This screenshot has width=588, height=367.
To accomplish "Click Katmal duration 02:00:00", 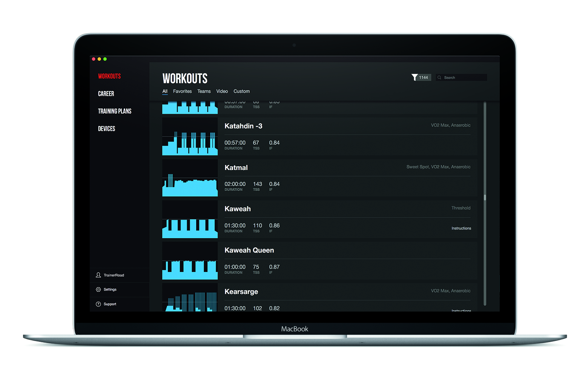I will (x=235, y=184).
